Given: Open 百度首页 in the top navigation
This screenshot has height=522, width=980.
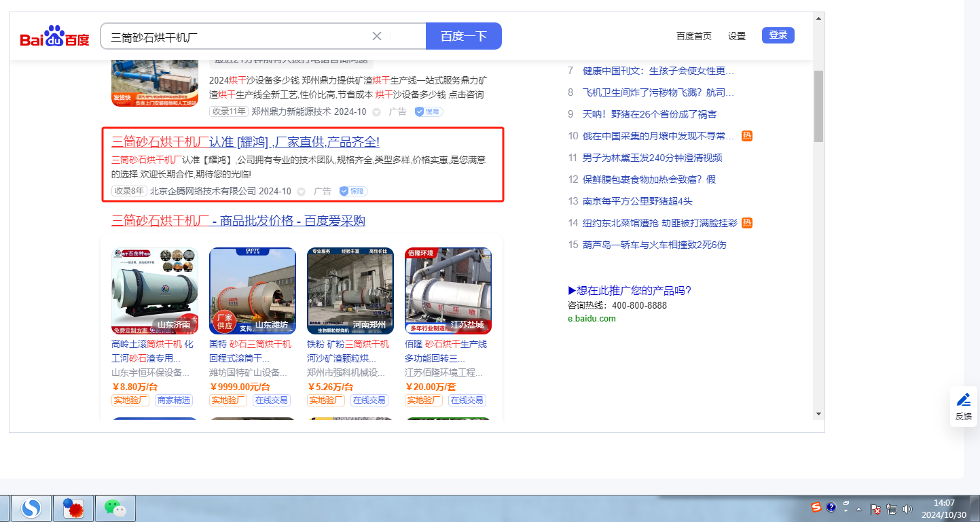Looking at the screenshot, I should 693,36.
